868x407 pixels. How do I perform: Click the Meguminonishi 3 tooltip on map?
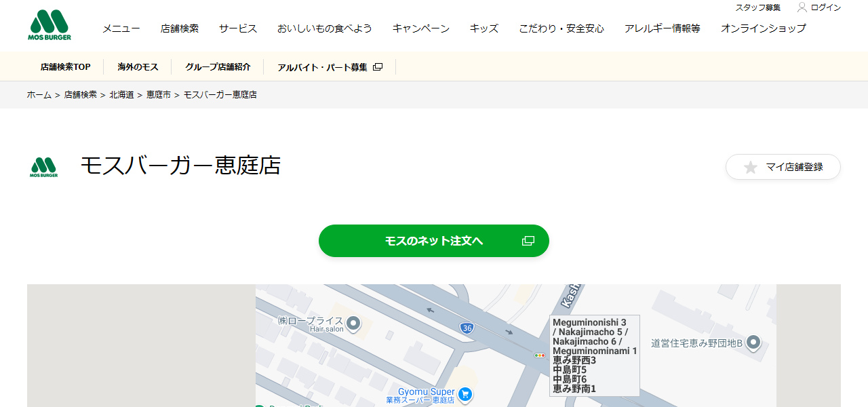595,355
